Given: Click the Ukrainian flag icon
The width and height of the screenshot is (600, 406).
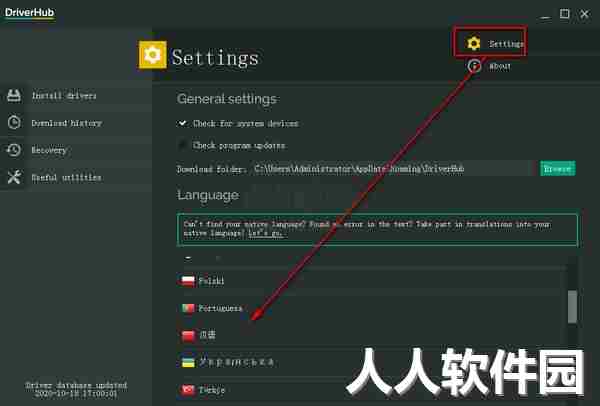Looking at the screenshot, I should click(x=188, y=362).
